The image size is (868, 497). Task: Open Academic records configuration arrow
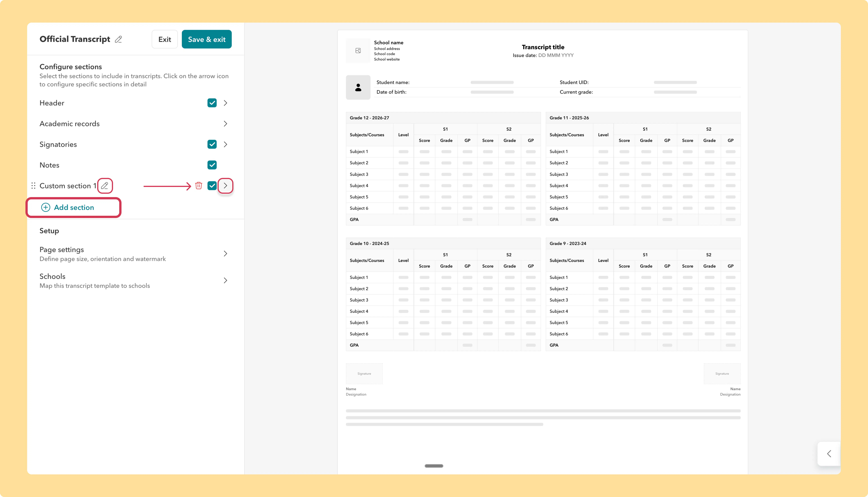225,124
